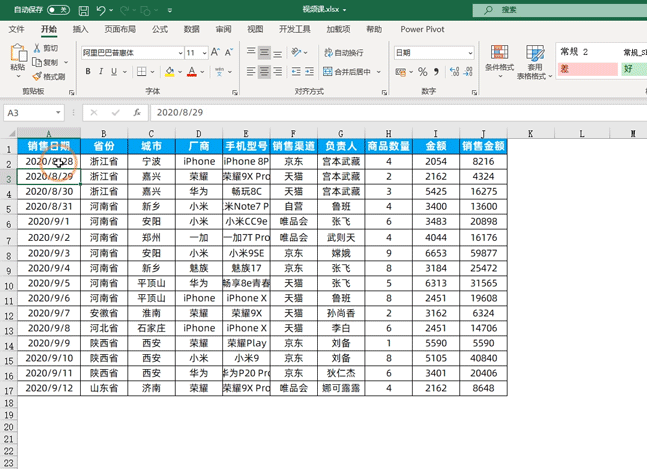Click the Undo arrow icon
Viewport: 647px width, 469px height.
(x=101, y=10)
